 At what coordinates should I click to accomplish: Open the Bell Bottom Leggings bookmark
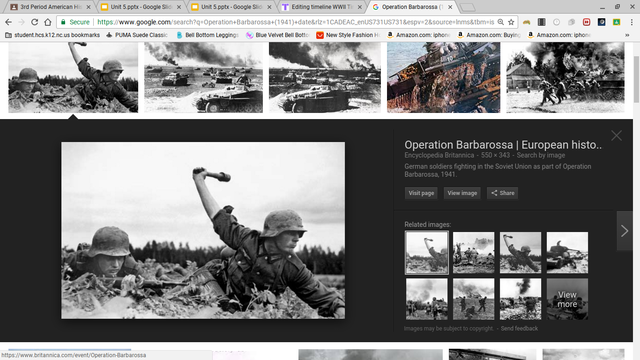207,35
